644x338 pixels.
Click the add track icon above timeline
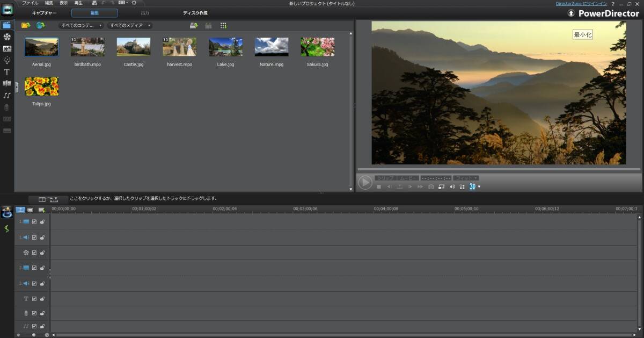(x=41, y=210)
